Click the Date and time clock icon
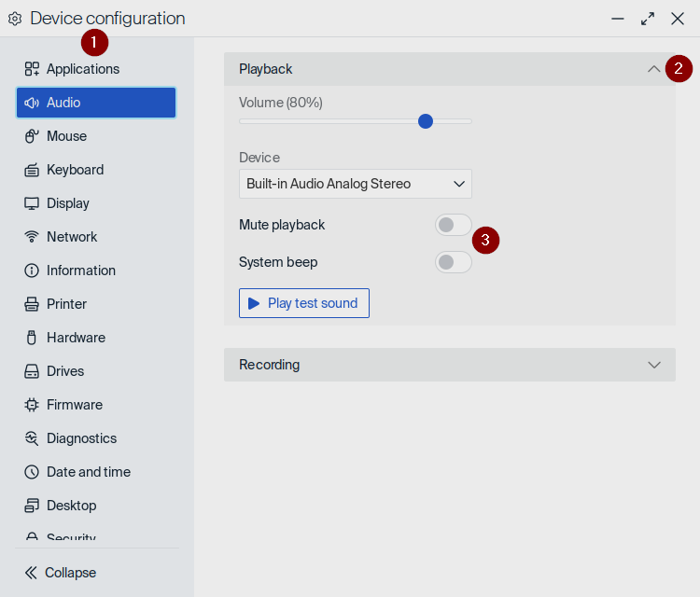This screenshot has width=700, height=597. [32, 472]
